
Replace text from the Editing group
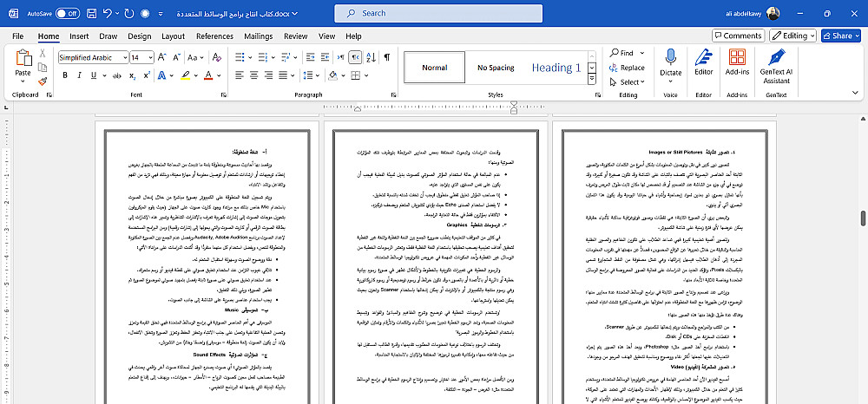click(x=627, y=68)
